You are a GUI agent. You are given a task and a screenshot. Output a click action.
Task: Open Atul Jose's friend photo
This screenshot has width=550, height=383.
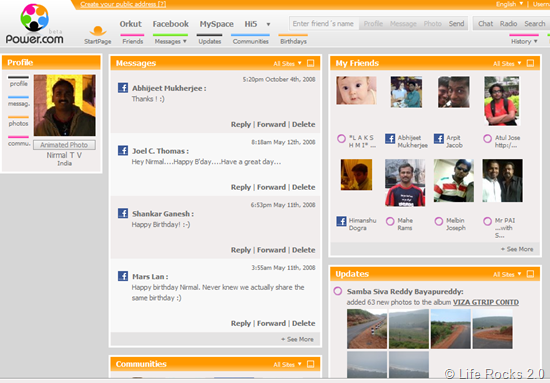coord(502,101)
